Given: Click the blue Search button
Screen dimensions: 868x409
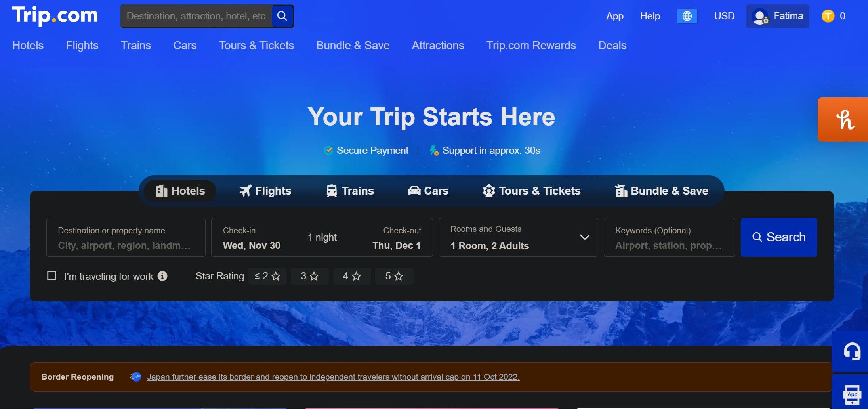Looking at the screenshot, I should [x=779, y=237].
